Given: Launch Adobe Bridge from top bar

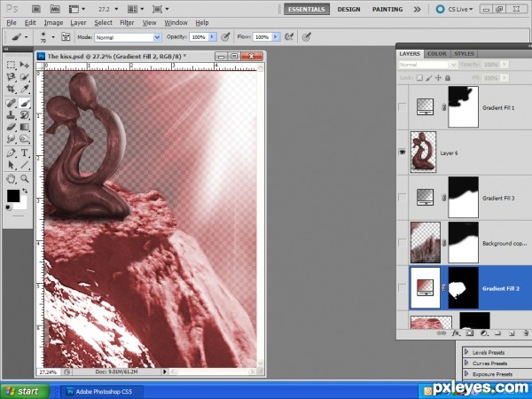Looking at the screenshot, I should (x=36, y=9).
